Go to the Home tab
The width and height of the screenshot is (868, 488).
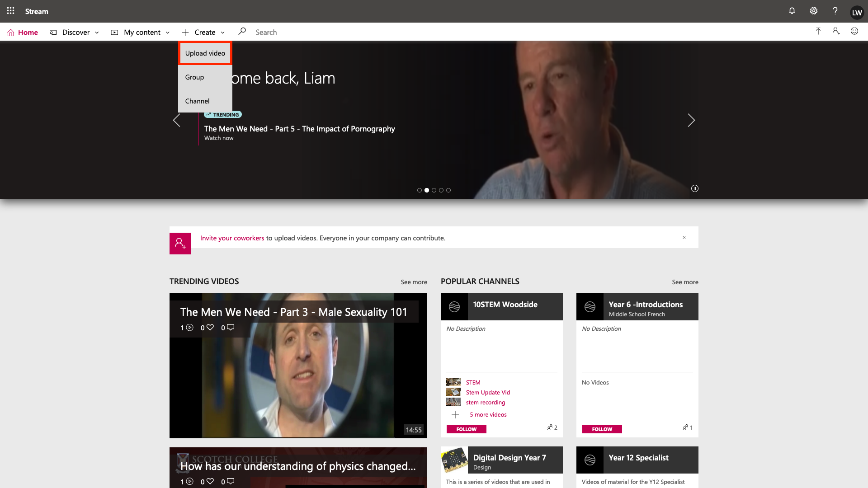point(23,32)
